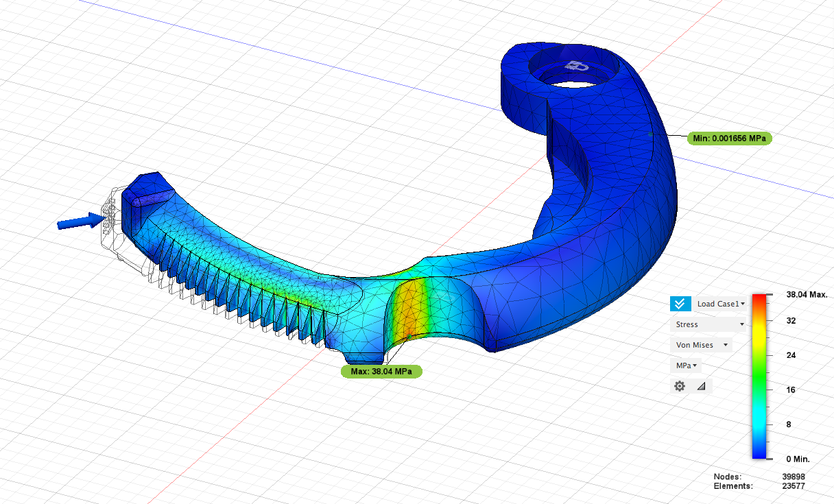The image size is (834, 504).
Task: Select the blue double-checkmark results icon
Action: pos(680,303)
